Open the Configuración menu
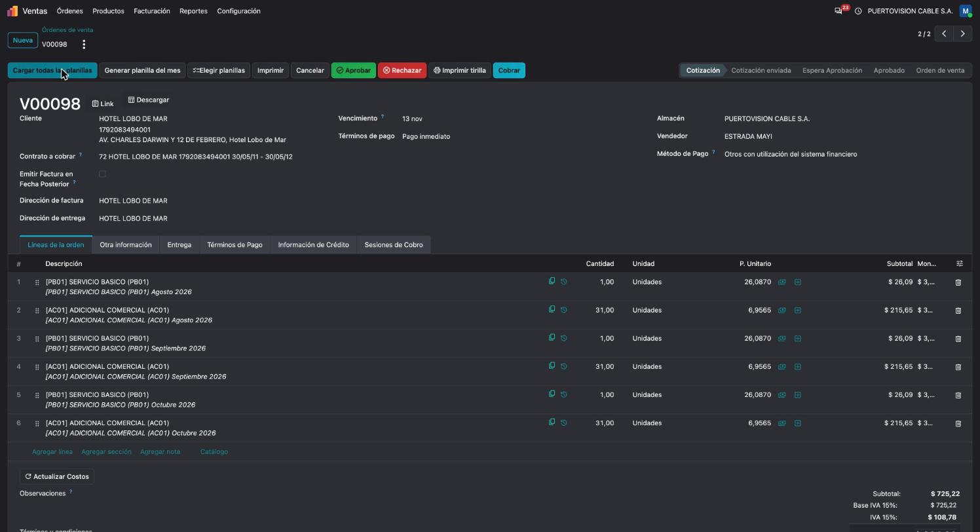 tap(238, 11)
